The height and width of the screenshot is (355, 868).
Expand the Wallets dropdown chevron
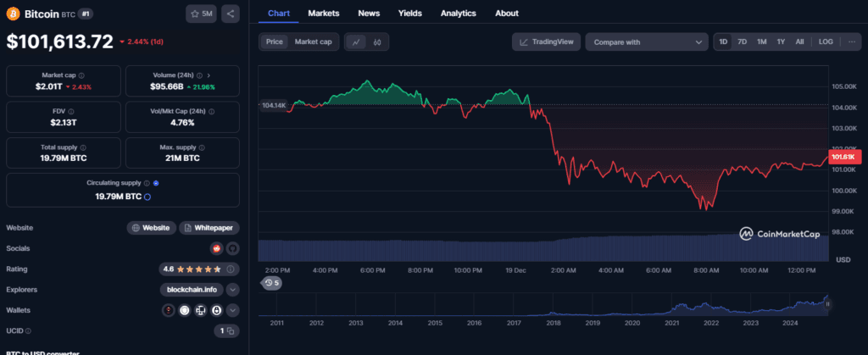point(232,311)
